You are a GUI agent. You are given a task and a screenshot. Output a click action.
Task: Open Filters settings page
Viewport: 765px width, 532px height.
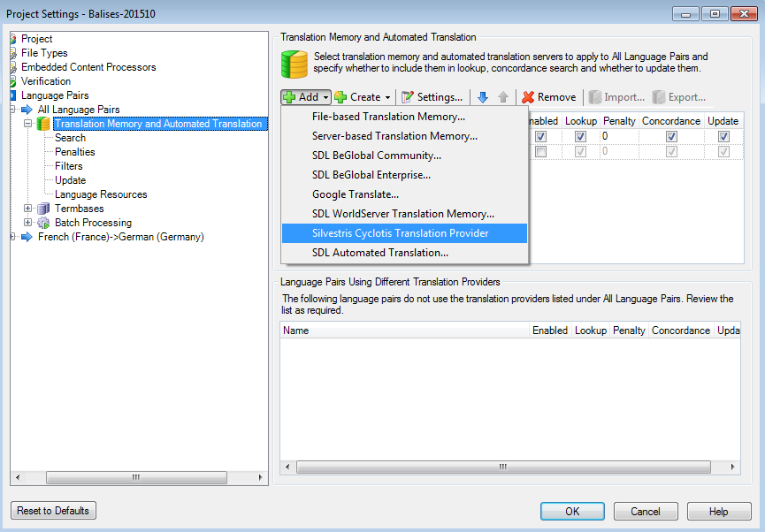pyautogui.click(x=68, y=166)
